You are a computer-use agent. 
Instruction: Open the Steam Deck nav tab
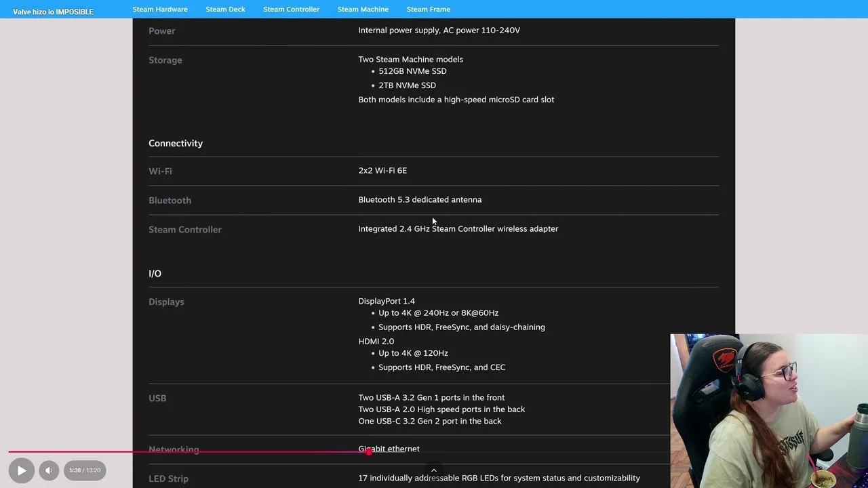pos(226,9)
